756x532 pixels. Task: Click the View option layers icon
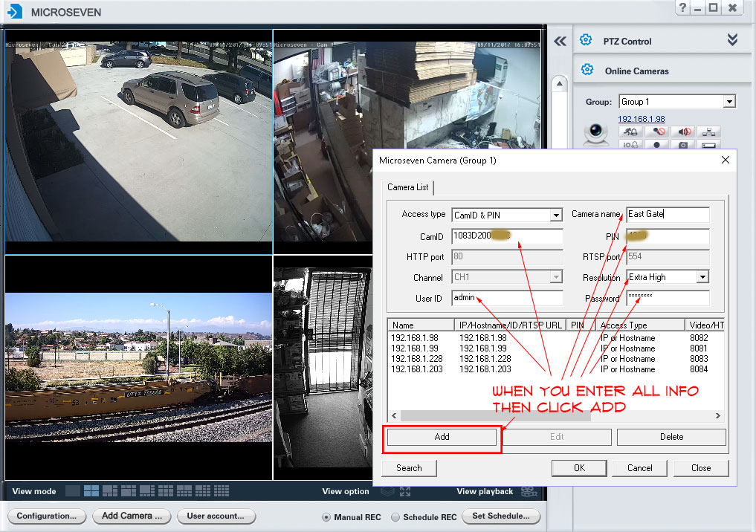tap(387, 491)
